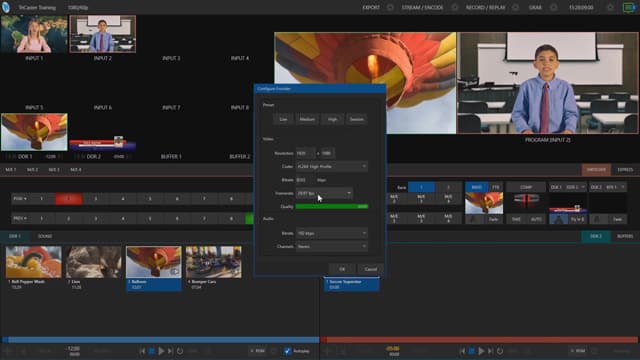Click the red DDR 2 scrub bar
The height and width of the screenshot is (360, 640).
[x=479, y=340]
